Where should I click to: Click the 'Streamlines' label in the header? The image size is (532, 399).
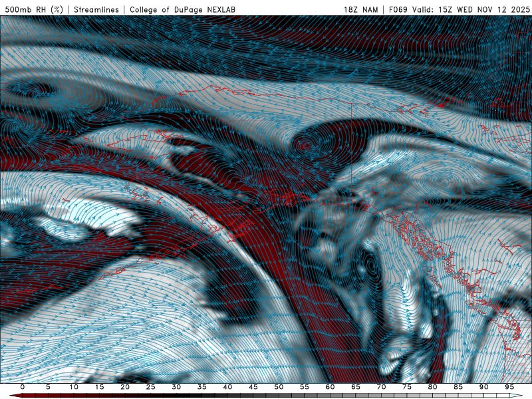(96, 9)
